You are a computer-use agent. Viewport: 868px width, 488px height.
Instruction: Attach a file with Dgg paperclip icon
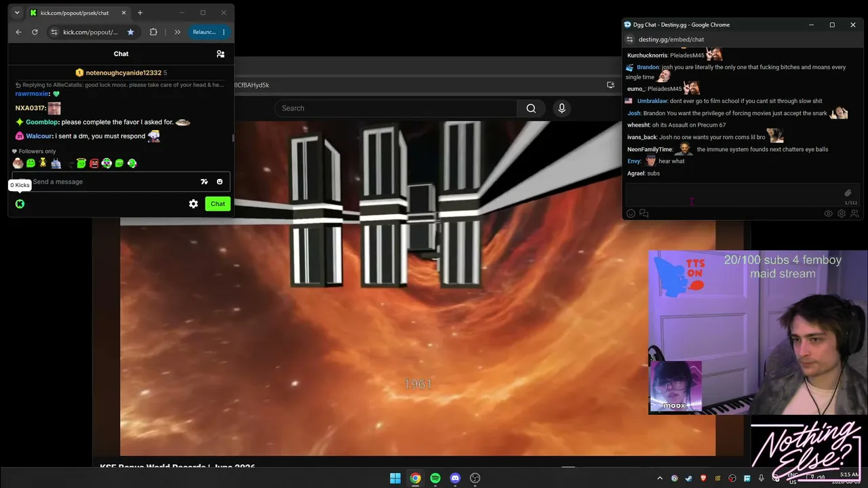[848, 192]
